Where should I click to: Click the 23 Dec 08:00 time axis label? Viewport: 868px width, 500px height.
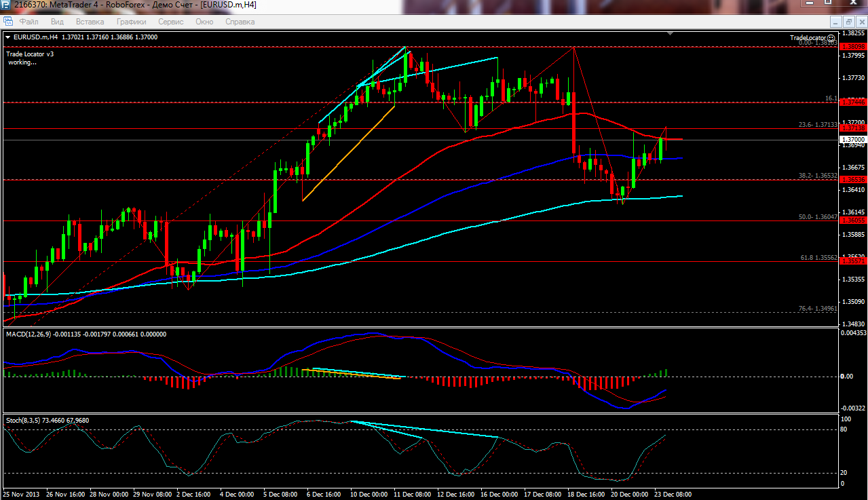click(673, 494)
